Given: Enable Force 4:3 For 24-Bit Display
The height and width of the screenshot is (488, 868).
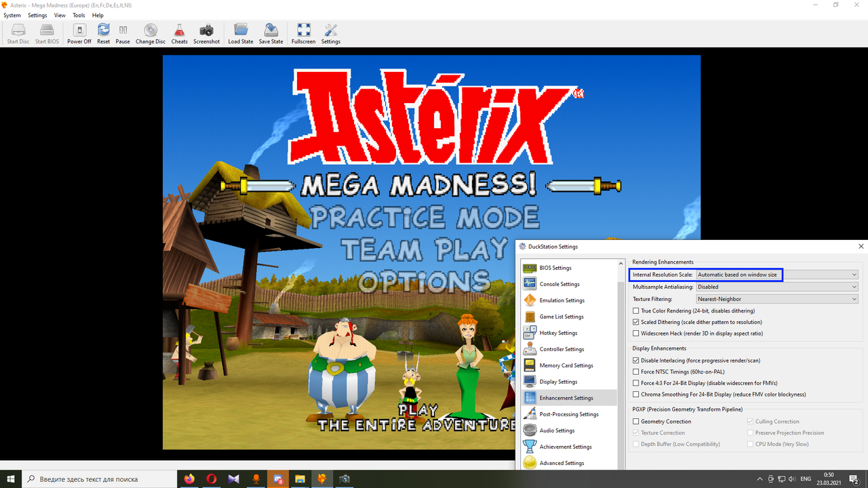Looking at the screenshot, I should point(636,383).
